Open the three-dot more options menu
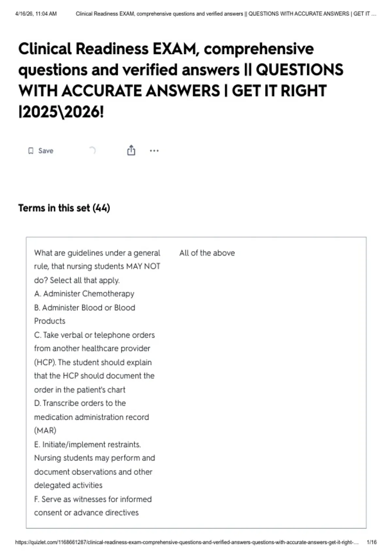 pyautogui.click(x=154, y=151)
